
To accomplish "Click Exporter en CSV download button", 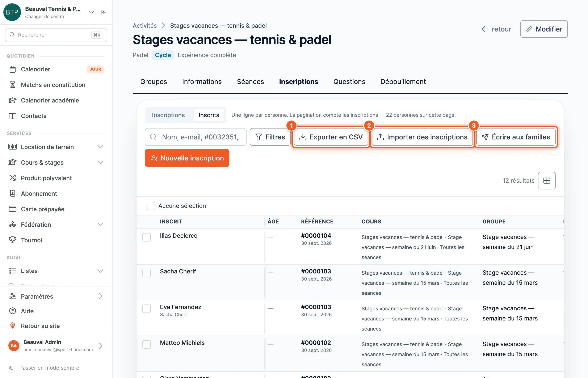I will point(331,137).
